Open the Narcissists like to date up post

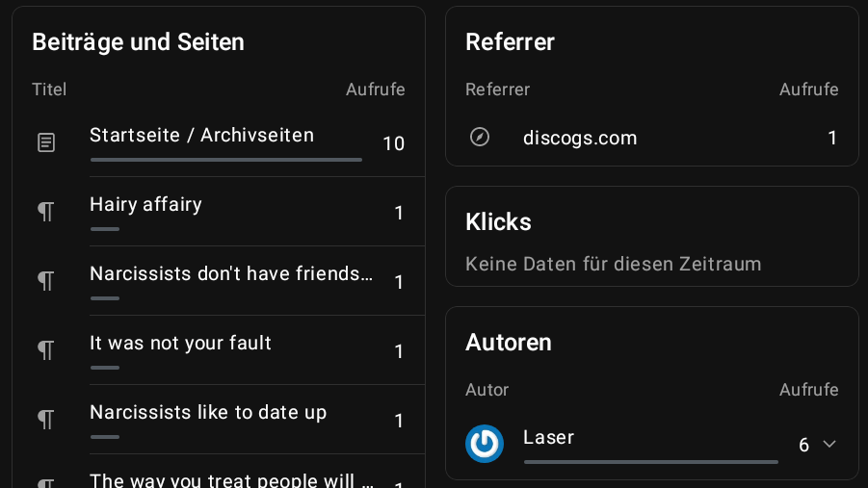tap(208, 412)
